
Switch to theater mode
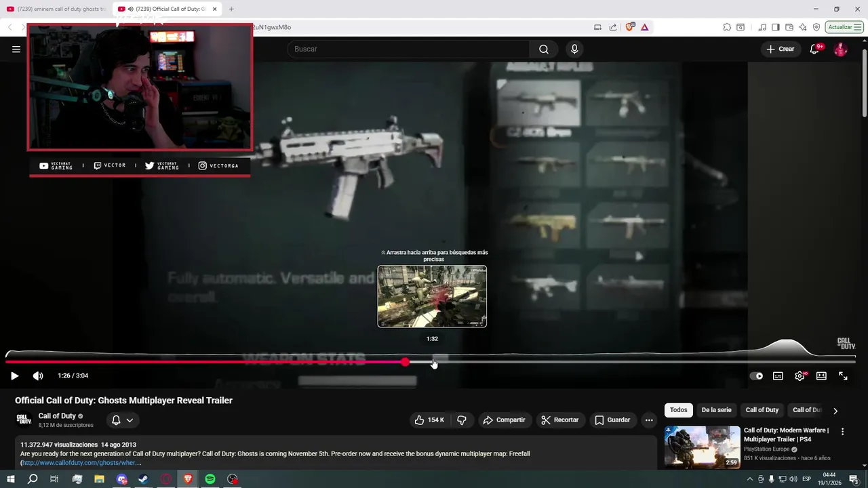point(821,375)
